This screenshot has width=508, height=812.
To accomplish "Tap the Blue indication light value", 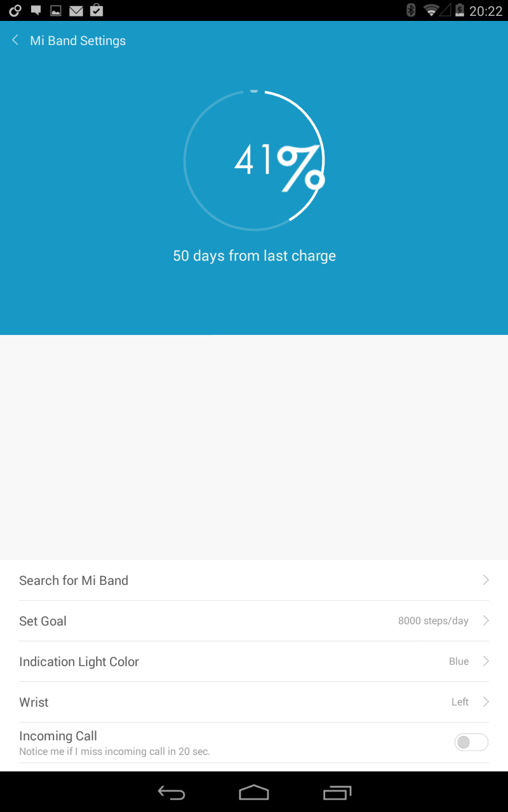I will click(458, 661).
